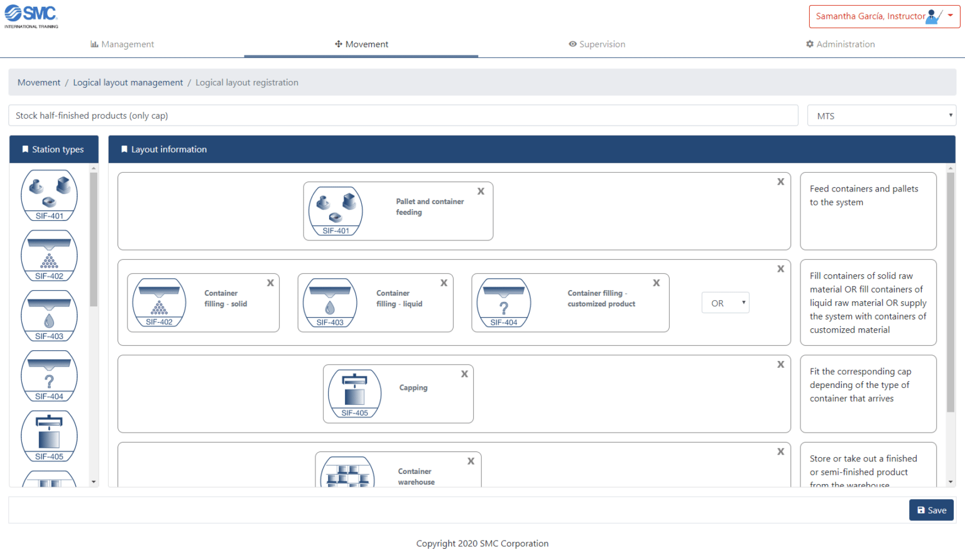Viewport: 965px width, 560px height.
Task: Edit the layout name input field
Action: pos(402,115)
